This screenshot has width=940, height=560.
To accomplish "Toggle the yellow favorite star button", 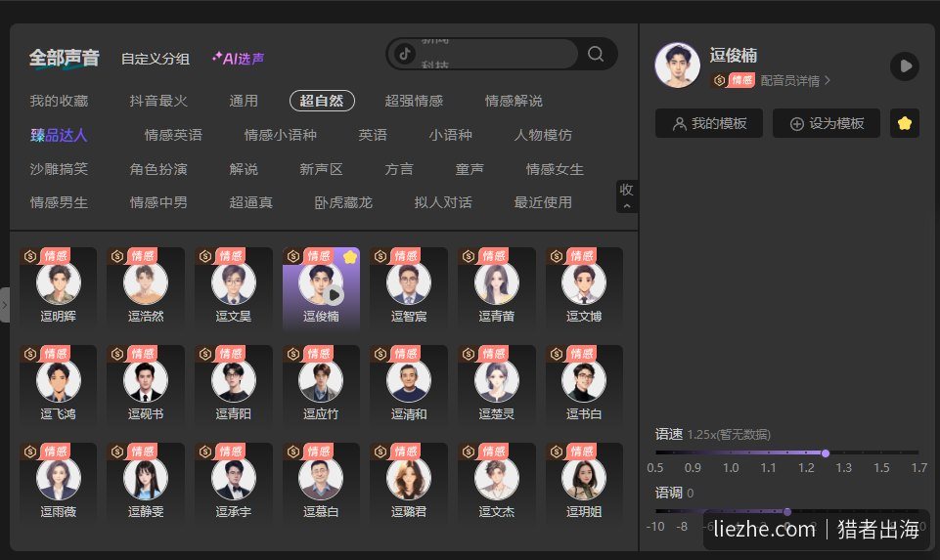I will pyautogui.click(x=905, y=123).
